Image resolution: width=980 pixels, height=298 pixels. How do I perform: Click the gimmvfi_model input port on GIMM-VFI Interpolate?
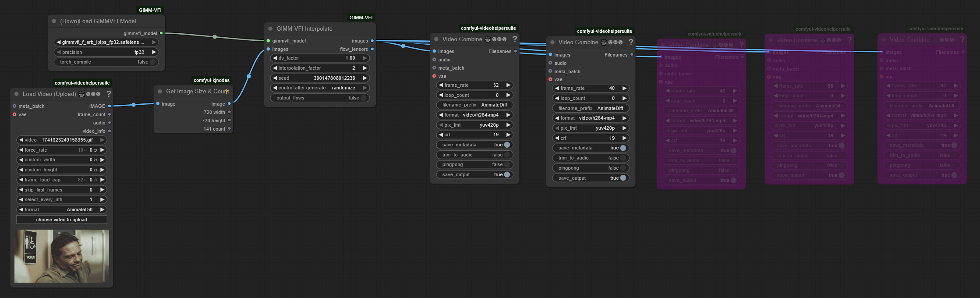click(x=268, y=41)
